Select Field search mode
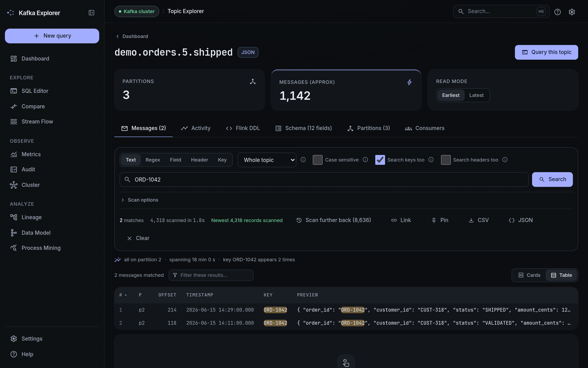Screen dimensions: 588x368 (x=175, y=160)
